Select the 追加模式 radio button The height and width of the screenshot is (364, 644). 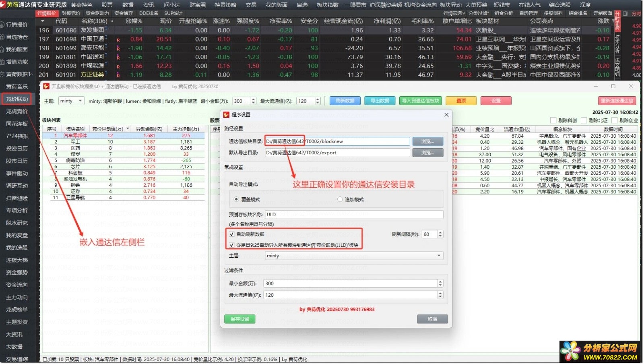[x=340, y=199]
